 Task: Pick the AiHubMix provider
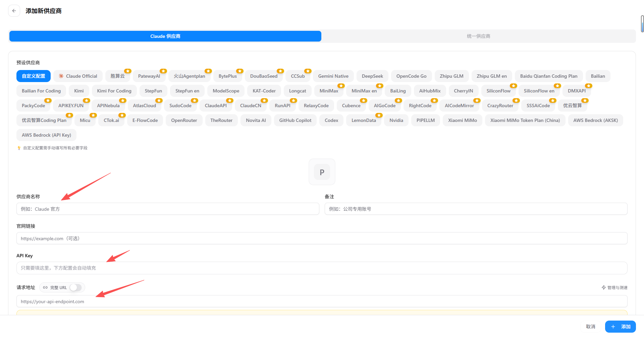tap(430, 91)
